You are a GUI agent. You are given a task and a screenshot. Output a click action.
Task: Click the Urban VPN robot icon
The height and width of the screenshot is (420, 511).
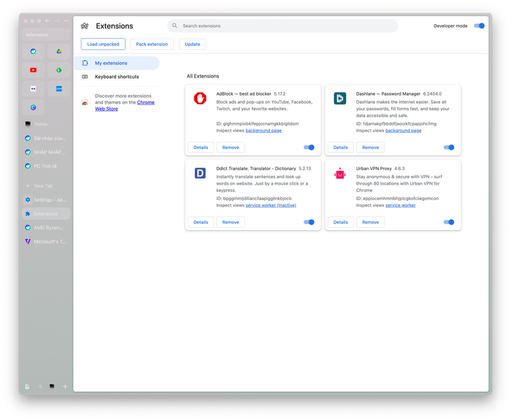[x=340, y=174]
